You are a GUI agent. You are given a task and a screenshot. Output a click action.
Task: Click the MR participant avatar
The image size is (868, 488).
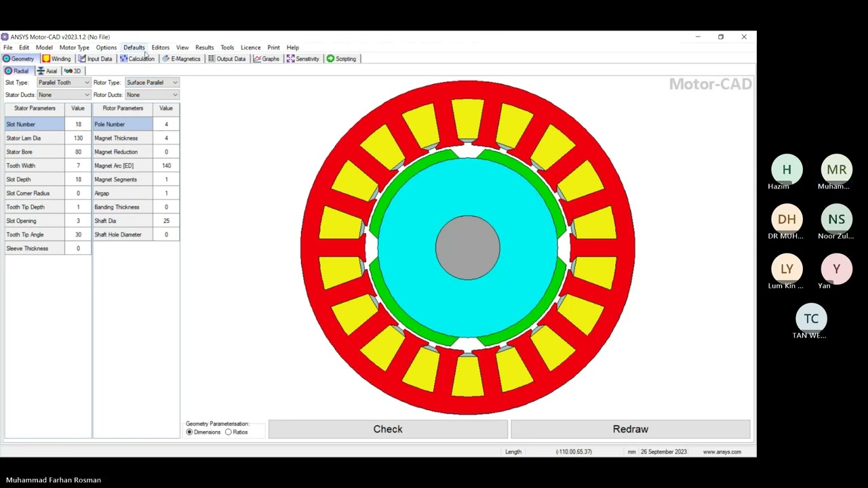836,169
